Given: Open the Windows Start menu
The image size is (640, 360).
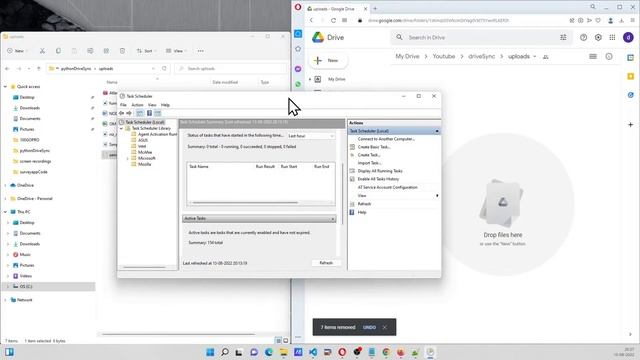Looking at the screenshot, I should click(210, 352).
